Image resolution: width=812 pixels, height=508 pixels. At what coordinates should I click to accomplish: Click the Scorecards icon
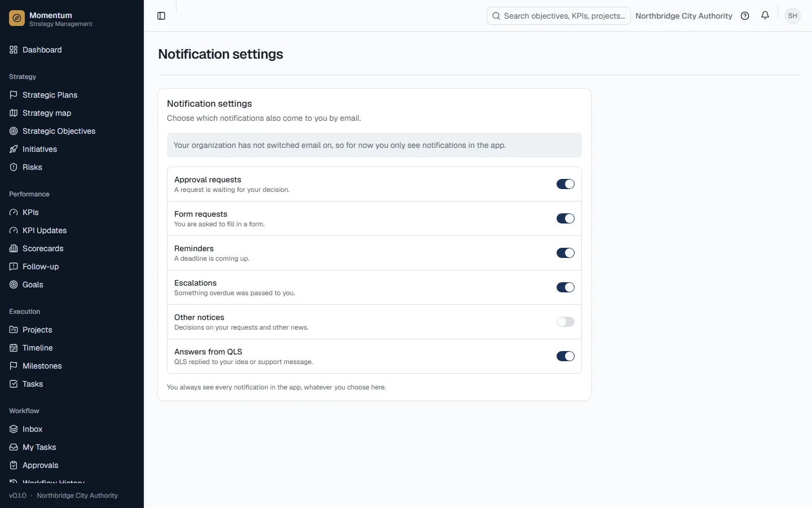point(14,248)
